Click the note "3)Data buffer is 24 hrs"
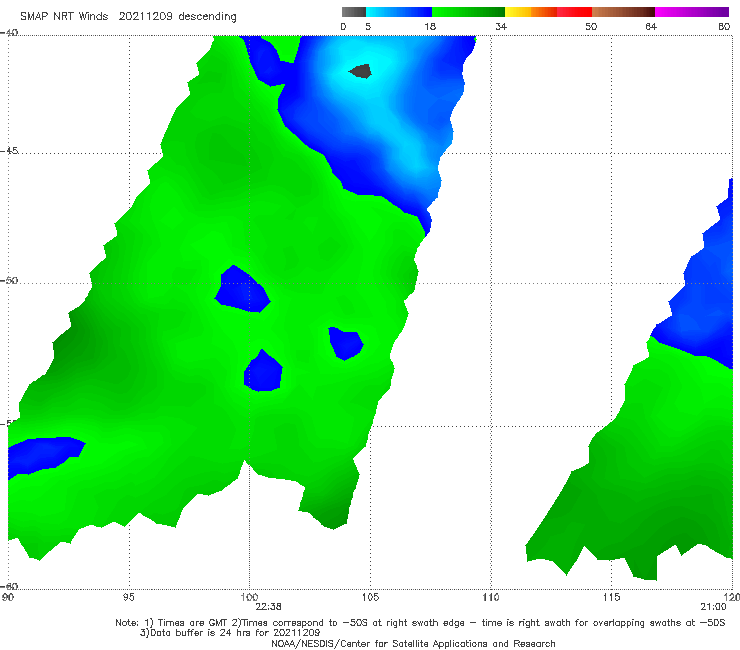This screenshot has width=740, height=650. click(x=230, y=633)
